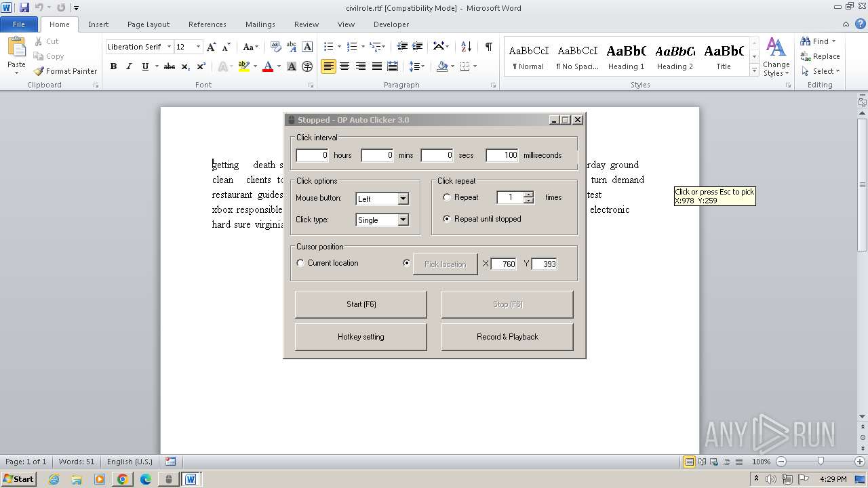Click the zoom slider handle
The image size is (868, 488).
click(x=821, y=462)
